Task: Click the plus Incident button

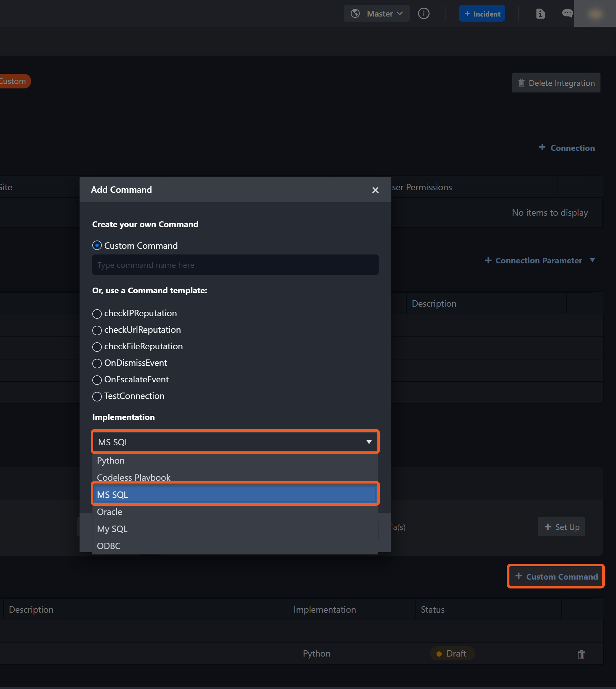Action: coord(482,14)
